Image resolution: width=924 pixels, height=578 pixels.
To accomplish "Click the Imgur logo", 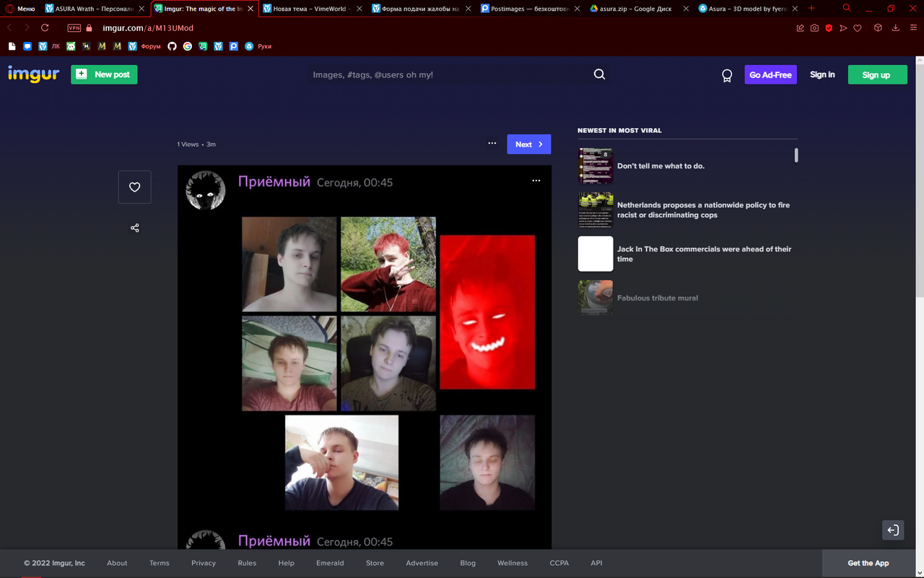I will click(x=33, y=74).
